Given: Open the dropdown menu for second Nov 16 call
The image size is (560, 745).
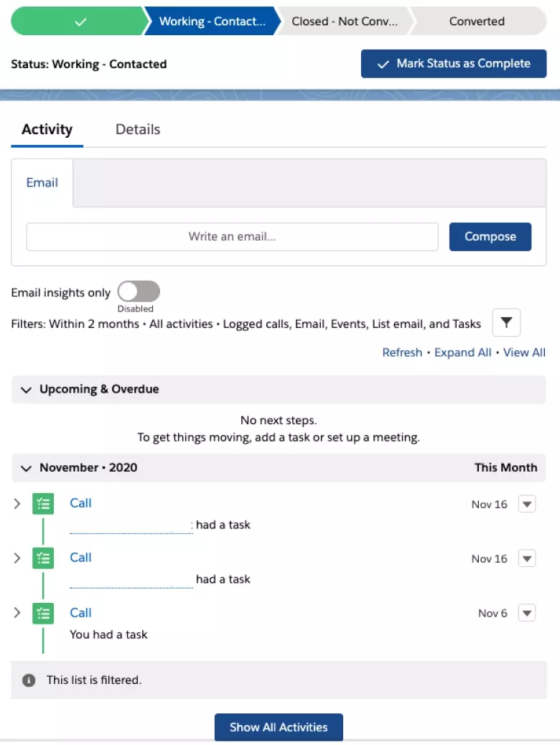Looking at the screenshot, I should (x=527, y=558).
